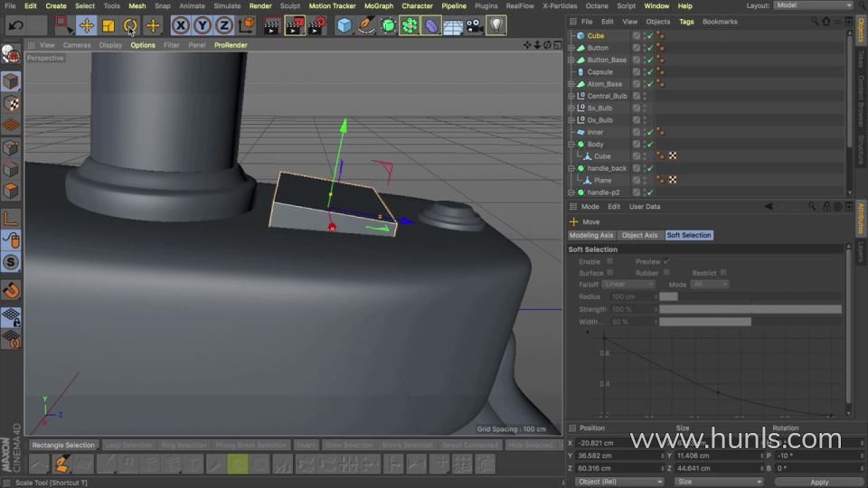The image size is (868, 488).
Task: Collapse the Body object tree
Action: click(x=571, y=145)
